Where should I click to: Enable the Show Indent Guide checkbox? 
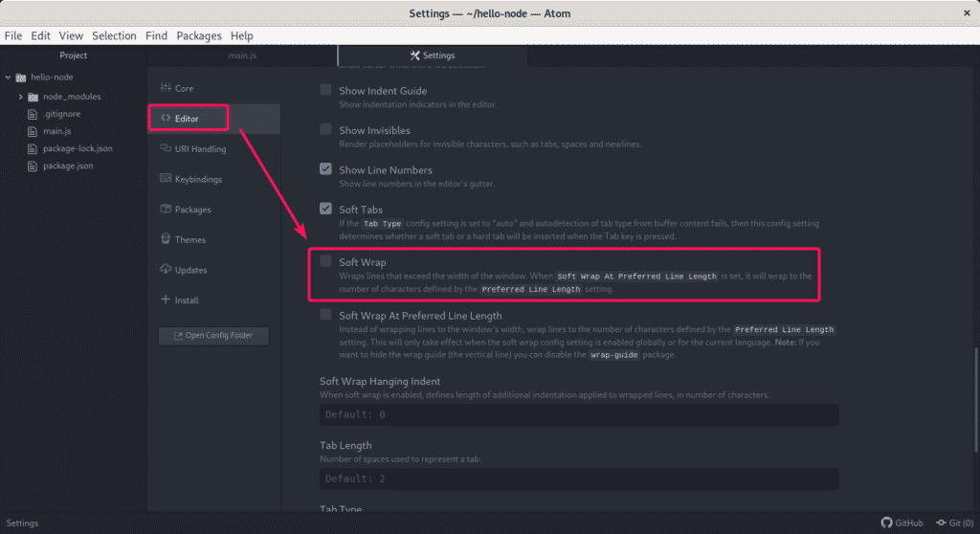click(325, 89)
